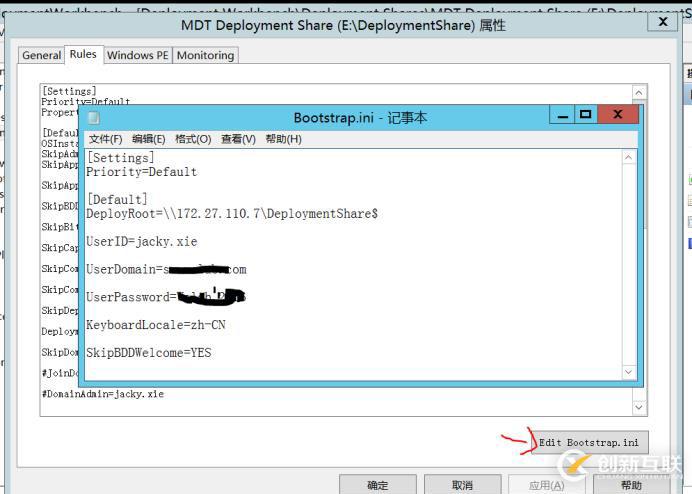The image size is (692, 494).
Task: Click the [Settings] line in Rules box
Action: click(69, 91)
